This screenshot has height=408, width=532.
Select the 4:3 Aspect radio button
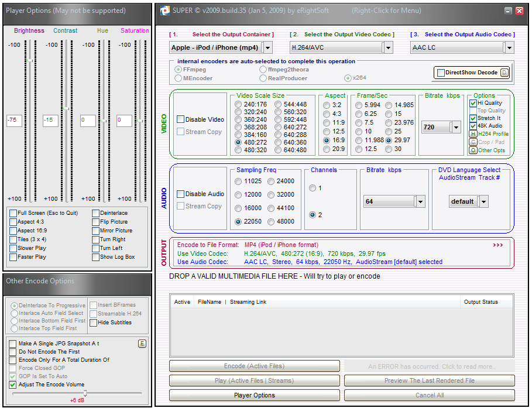click(327, 114)
